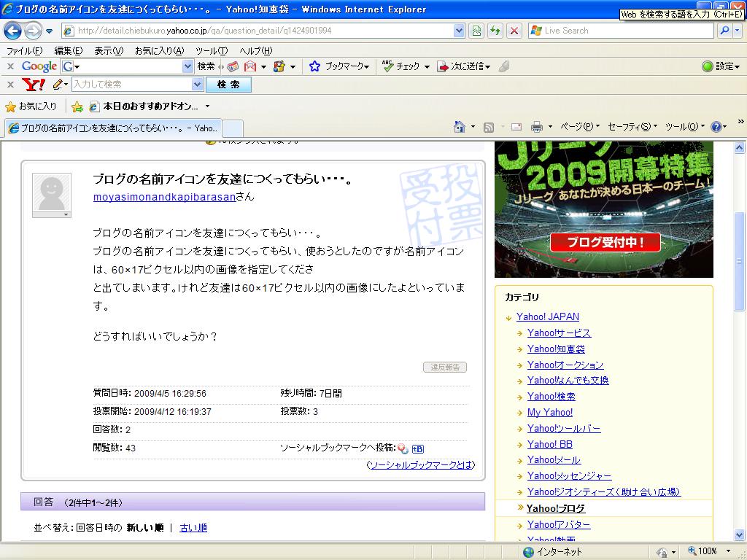Click the green Refresh arrows icon
Screen dimensions: 747x560
[x=495, y=31]
